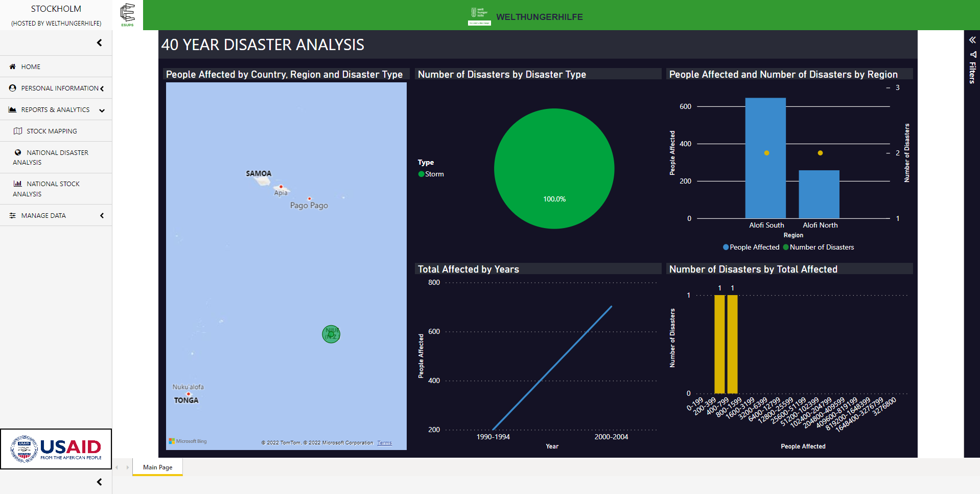Image resolution: width=980 pixels, height=494 pixels.
Task: Select the National Stock Analysis bar-chart icon
Action: point(18,183)
